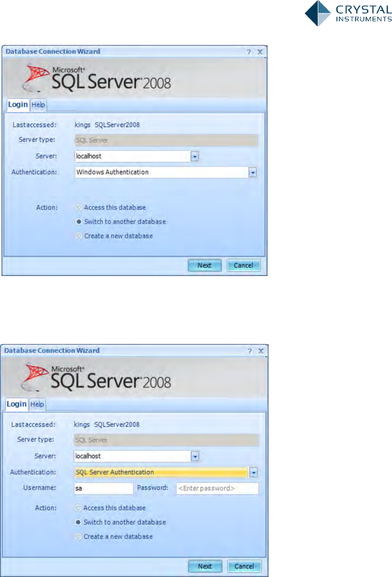Select 'Switch to another database' in lower wizard
Viewport: 392px width, 577px height.
coord(120,522)
